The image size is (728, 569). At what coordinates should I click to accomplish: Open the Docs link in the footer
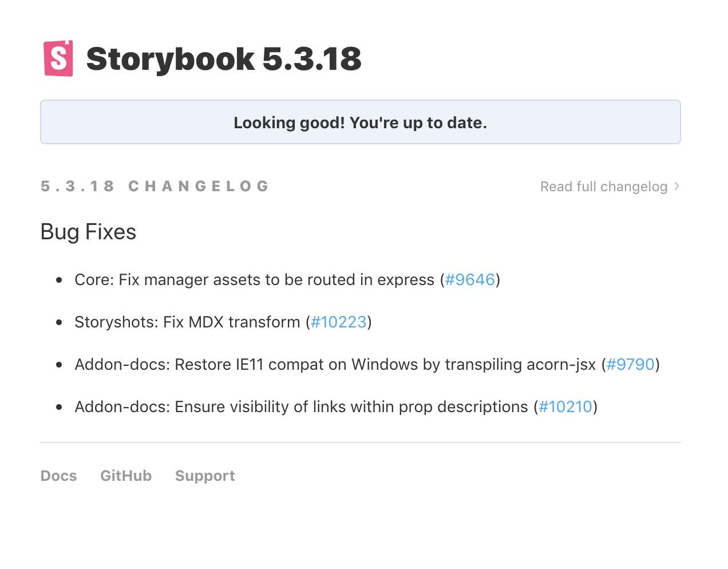(x=58, y=475)
